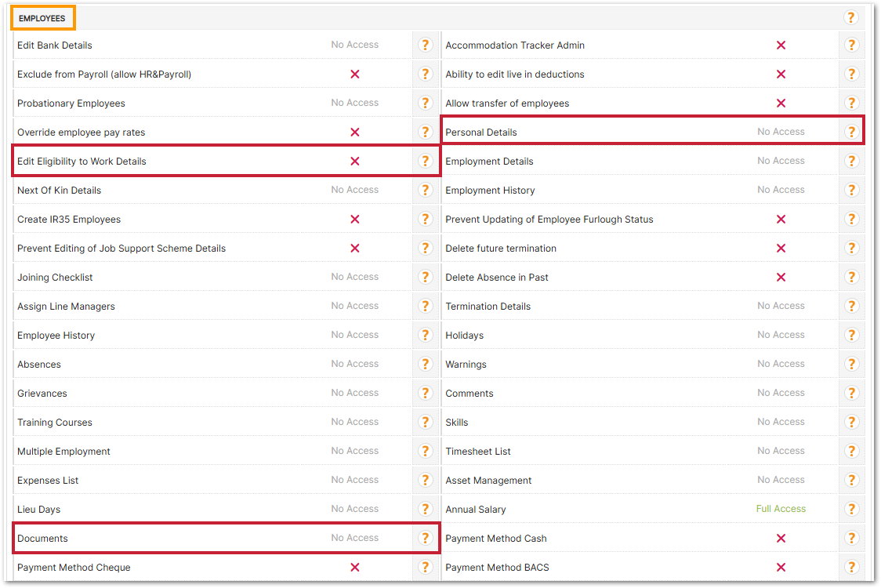881x588 pixels.
Task: Click the help icon beside Edit Bank Details
Action: click(x=425, y=45)
